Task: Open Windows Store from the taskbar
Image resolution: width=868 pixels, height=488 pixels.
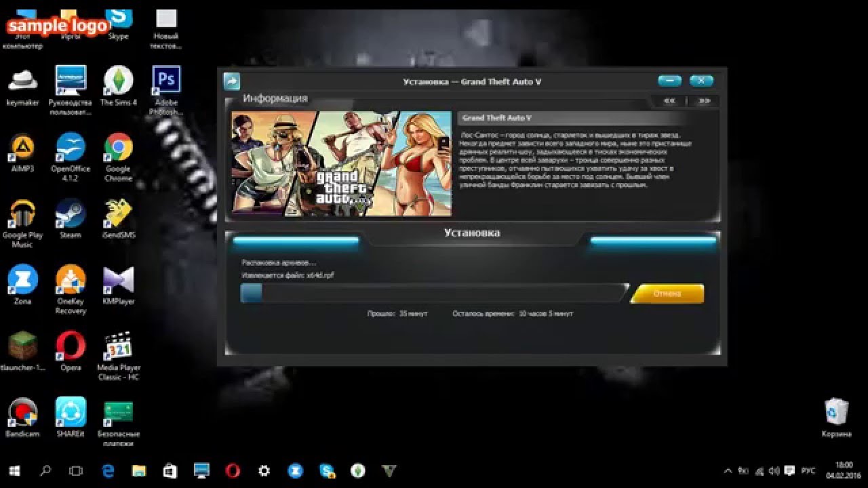Action: (x=170, y=470)
